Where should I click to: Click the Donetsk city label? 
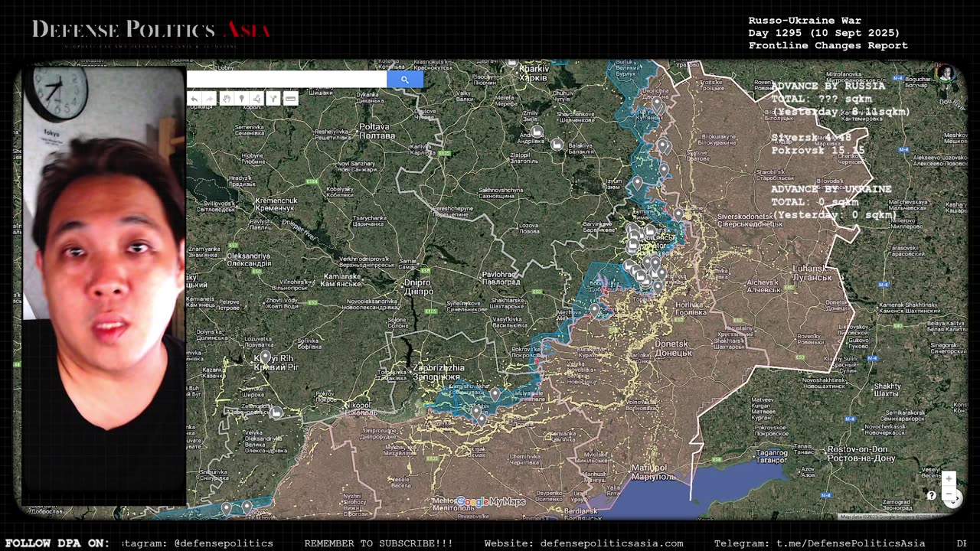pos(673,348)
